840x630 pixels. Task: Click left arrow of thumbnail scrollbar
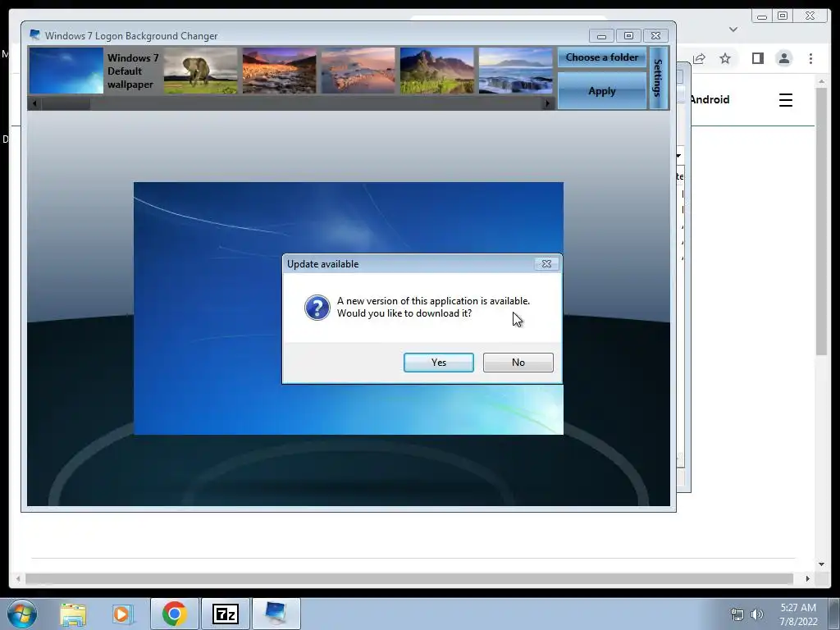coord(34,103)
